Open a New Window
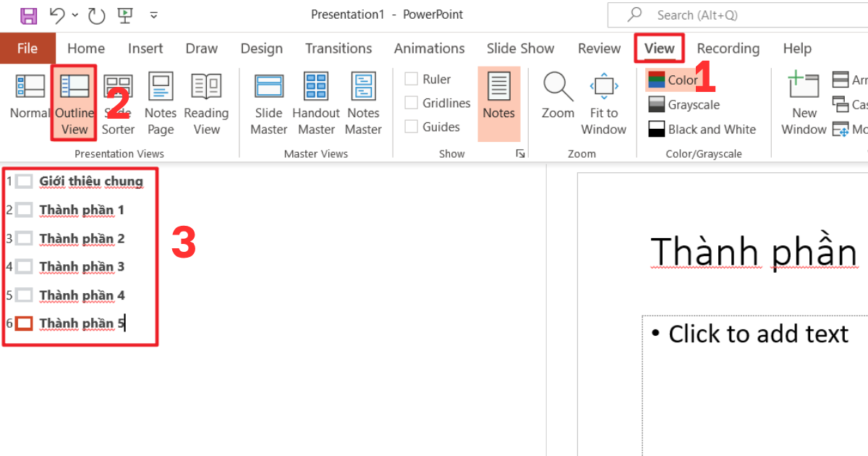This screenshot has height=456, width=868. click(x=804, y=104)
